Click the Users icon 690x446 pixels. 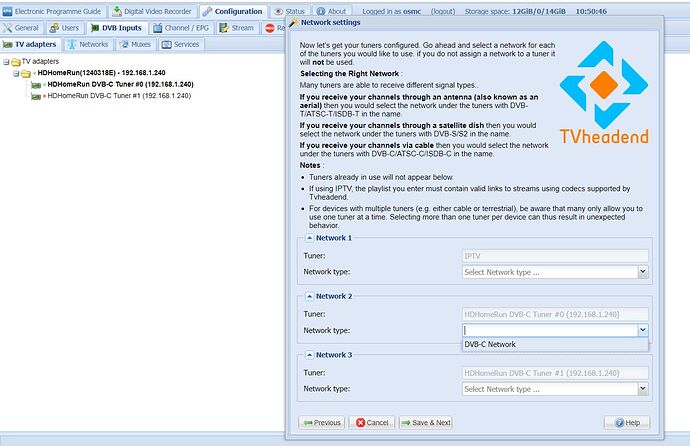54,28
